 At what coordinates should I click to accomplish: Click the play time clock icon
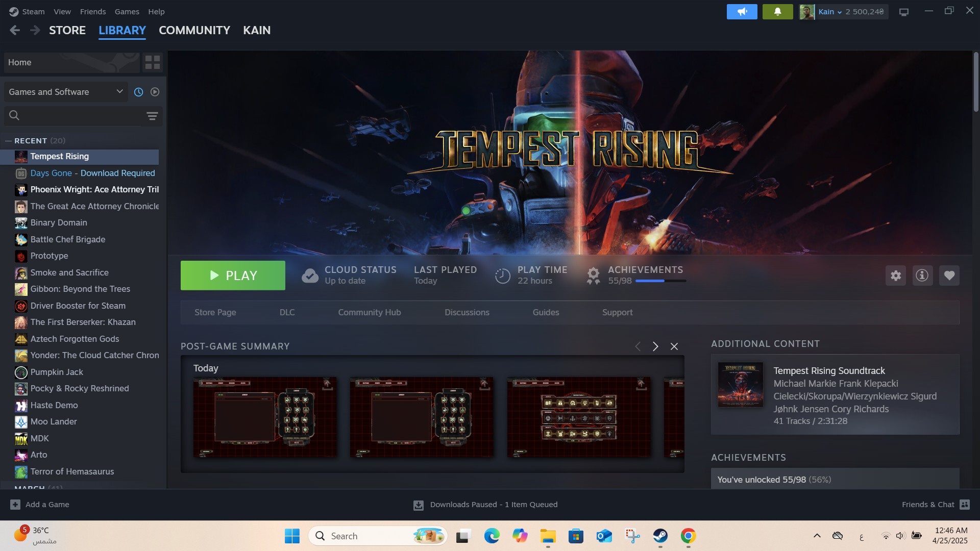pyautogui.click(x=503, y=275)
